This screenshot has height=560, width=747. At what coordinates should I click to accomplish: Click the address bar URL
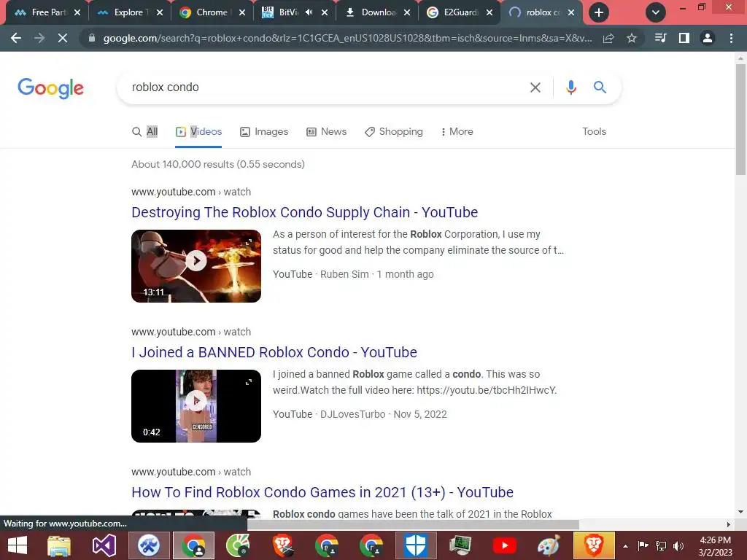348,38
